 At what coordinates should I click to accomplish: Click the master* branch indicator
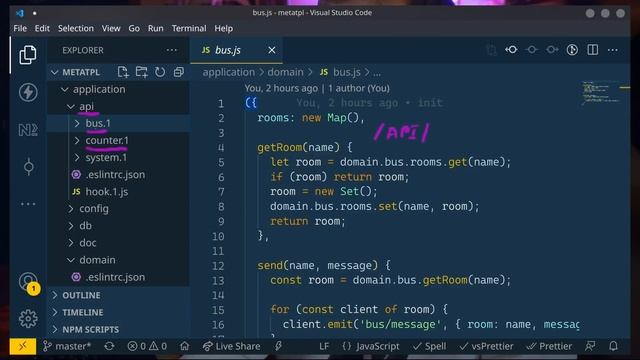67,346
